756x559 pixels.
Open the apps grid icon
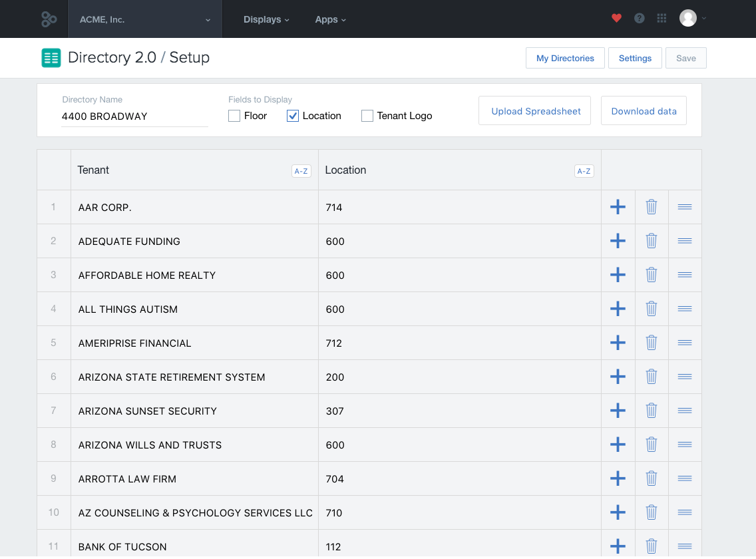tap(661, 19)
